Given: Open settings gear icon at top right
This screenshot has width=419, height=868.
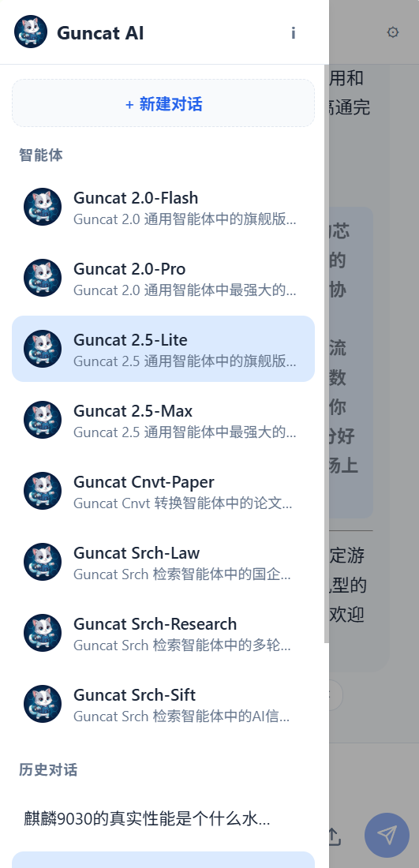Looking at the screenshot, I should (392, 32).
